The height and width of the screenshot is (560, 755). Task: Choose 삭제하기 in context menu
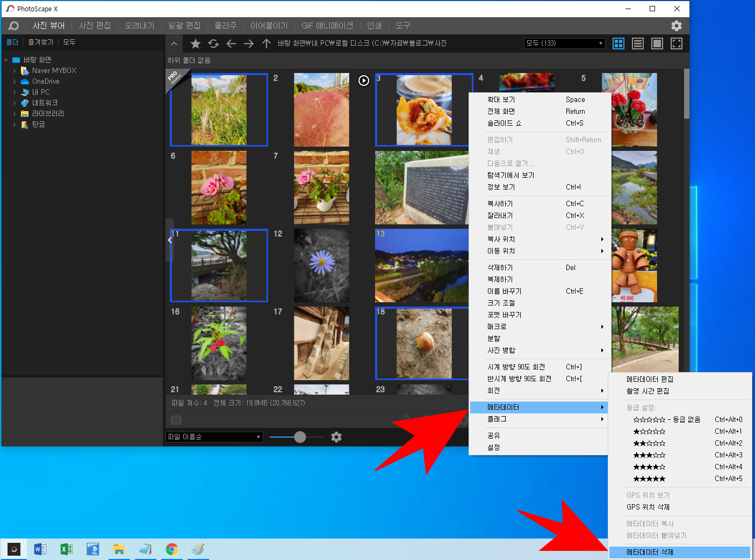click(539, 267)
